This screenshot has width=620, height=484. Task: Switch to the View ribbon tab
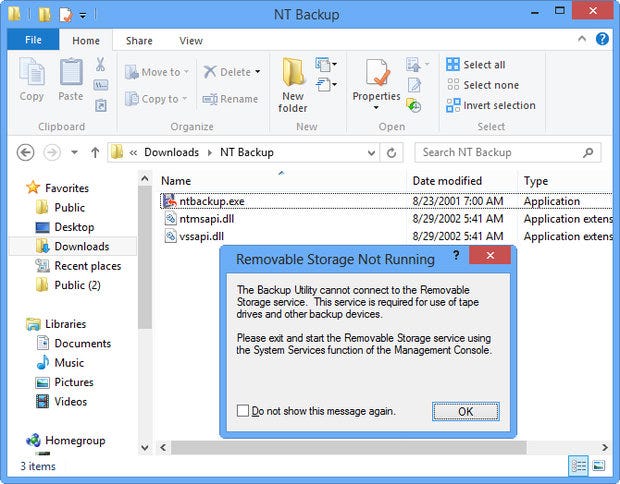click(191, 40)
